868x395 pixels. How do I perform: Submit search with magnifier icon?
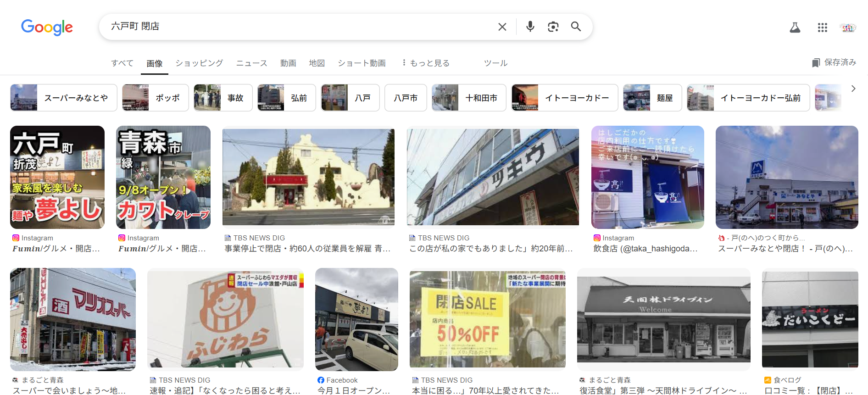576,27
